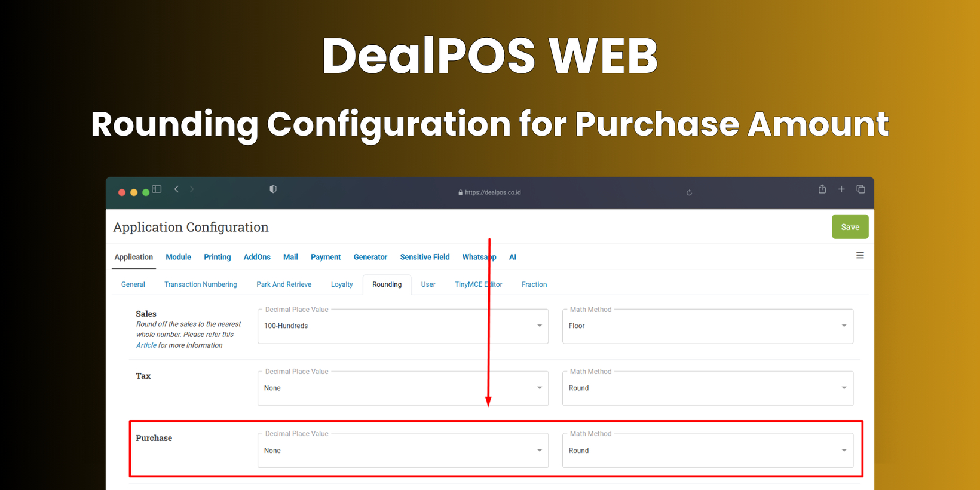Image resolution: width=980 pixels, height=490 pixels.
Task: Add a new tab with the plus icon
Action: click(841, 189)
